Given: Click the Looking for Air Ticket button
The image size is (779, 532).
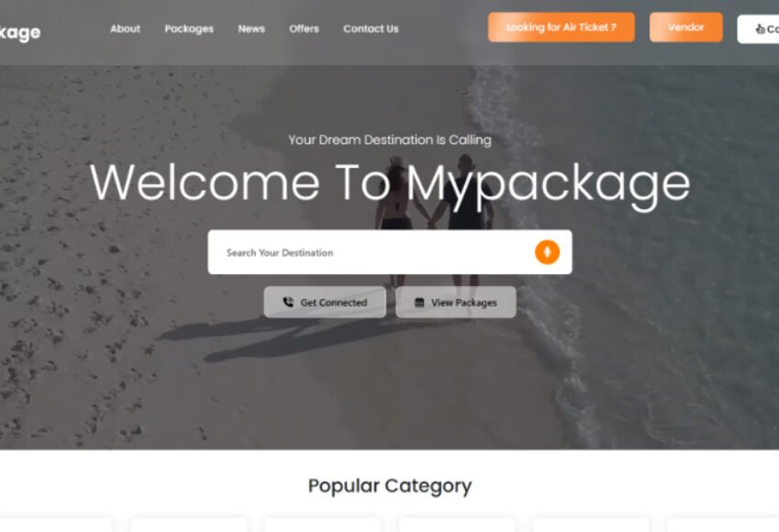Looking at the screenshot, I should click(x=562, y=28).
